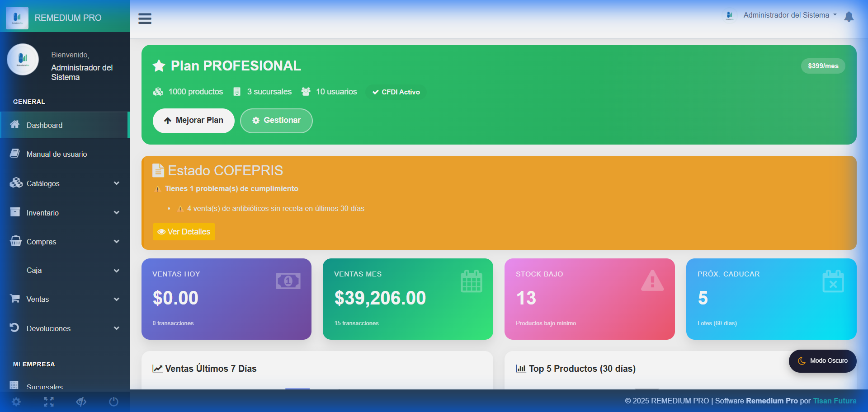Screen dimensions: 868x412
Task: Click the calendar-x icon in Próx. Caducar
Action: pyautogui.click(x=833, y=281)
